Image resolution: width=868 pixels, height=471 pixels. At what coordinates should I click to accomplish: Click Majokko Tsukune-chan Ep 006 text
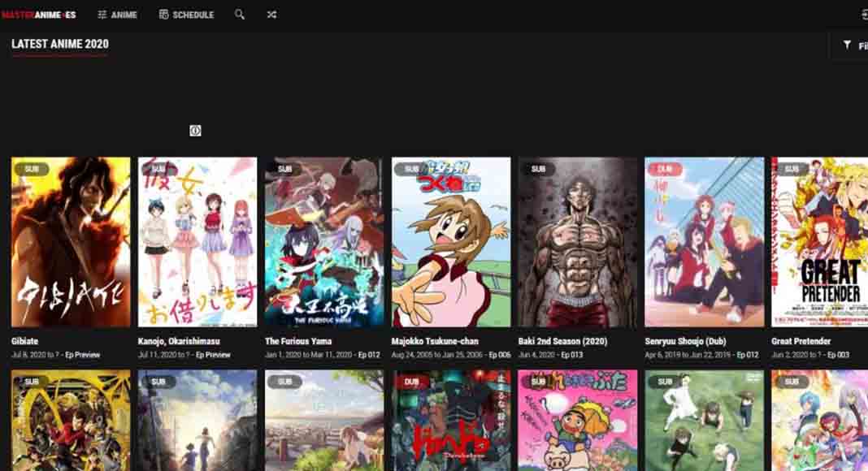click(x=499, y=355)
